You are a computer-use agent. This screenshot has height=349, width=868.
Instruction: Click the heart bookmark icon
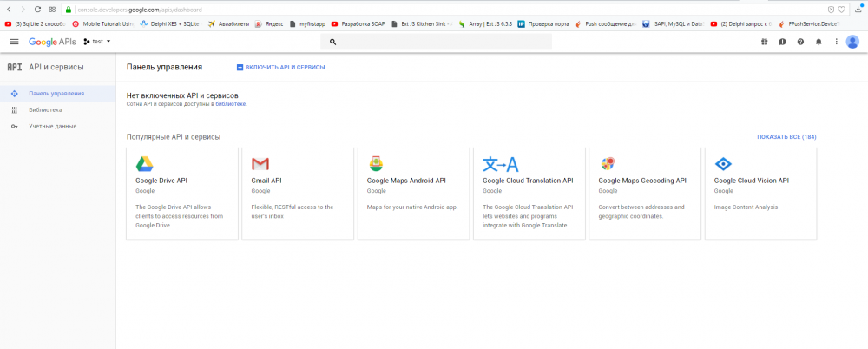pos(841,10)
